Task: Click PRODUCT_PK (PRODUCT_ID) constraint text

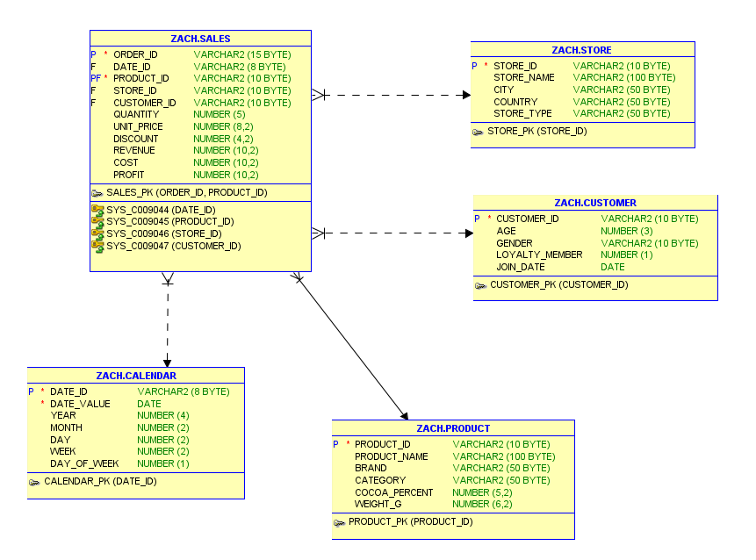Action: 411,521
